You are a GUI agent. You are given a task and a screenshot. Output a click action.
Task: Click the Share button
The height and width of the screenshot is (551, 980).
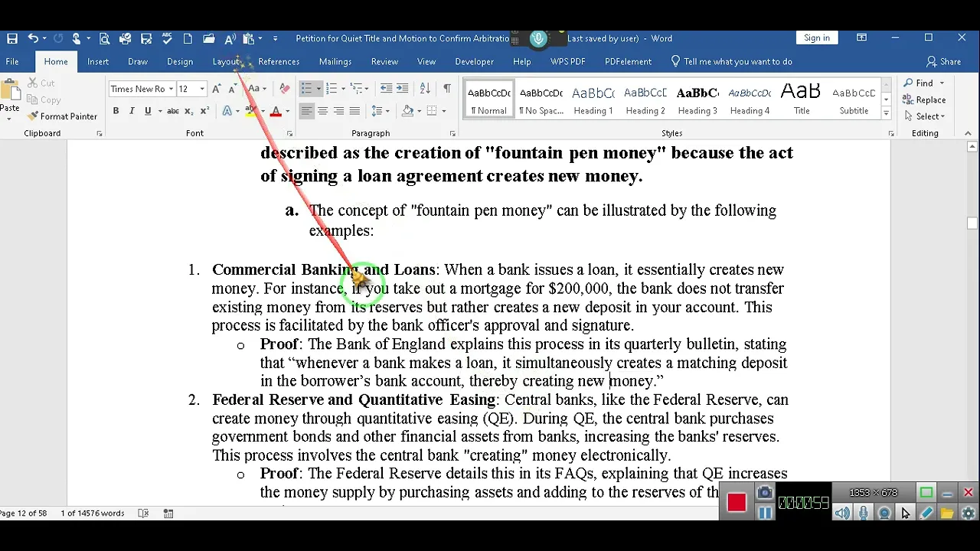[943, 61]
